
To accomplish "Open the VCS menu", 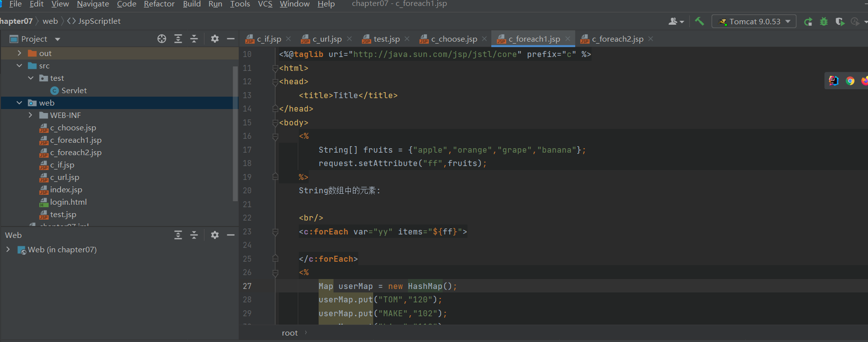I will coord(265,4).
